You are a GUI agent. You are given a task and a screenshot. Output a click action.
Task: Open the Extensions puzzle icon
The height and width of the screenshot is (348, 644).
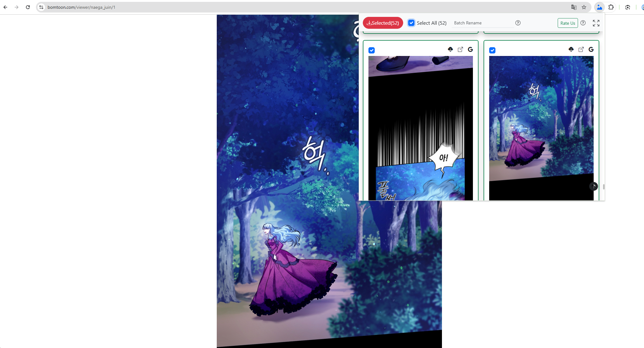pos(611,7)
